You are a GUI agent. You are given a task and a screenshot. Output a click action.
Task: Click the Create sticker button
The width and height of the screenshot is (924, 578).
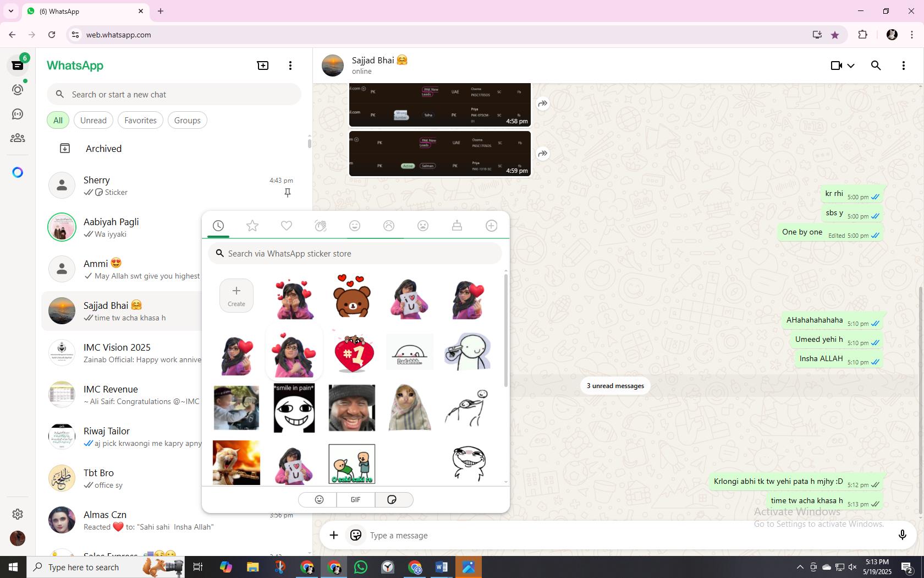[237, 296]
